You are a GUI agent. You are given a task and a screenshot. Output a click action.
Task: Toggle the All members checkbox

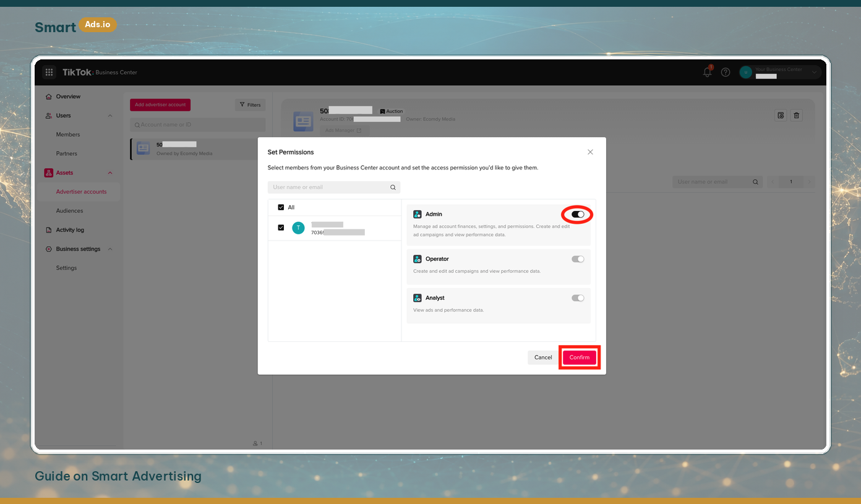[281, 207]
